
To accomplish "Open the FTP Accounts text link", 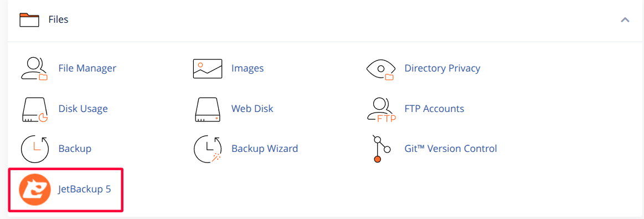I will point(434,109).
